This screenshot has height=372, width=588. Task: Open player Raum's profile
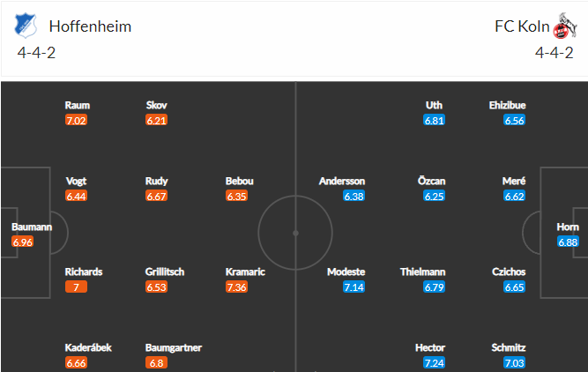tap(78, 106)
